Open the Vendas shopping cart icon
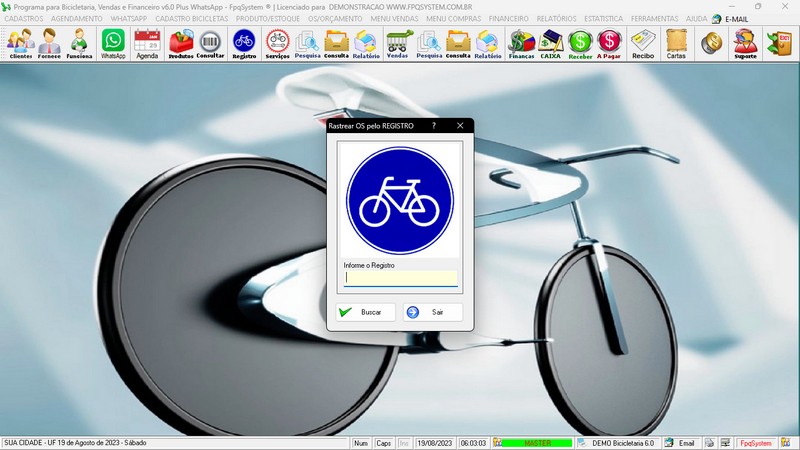Image resolution: width=800 pixels, height=450 pixels. tap(397, 44)
